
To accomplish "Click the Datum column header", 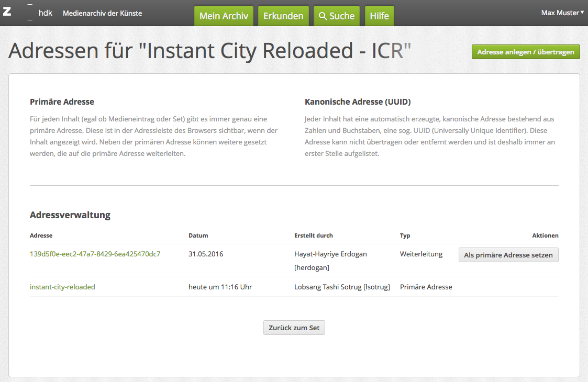I will tap(198, 235).
